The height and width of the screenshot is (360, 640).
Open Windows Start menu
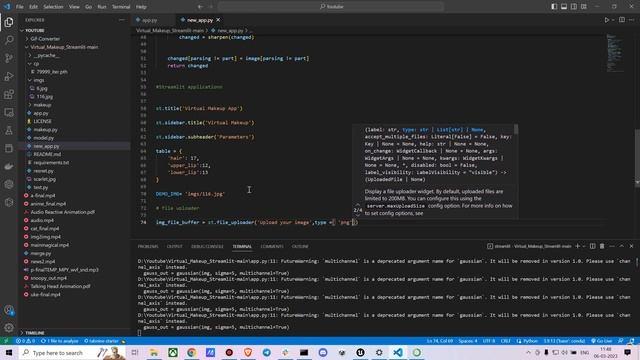point(9,352)
